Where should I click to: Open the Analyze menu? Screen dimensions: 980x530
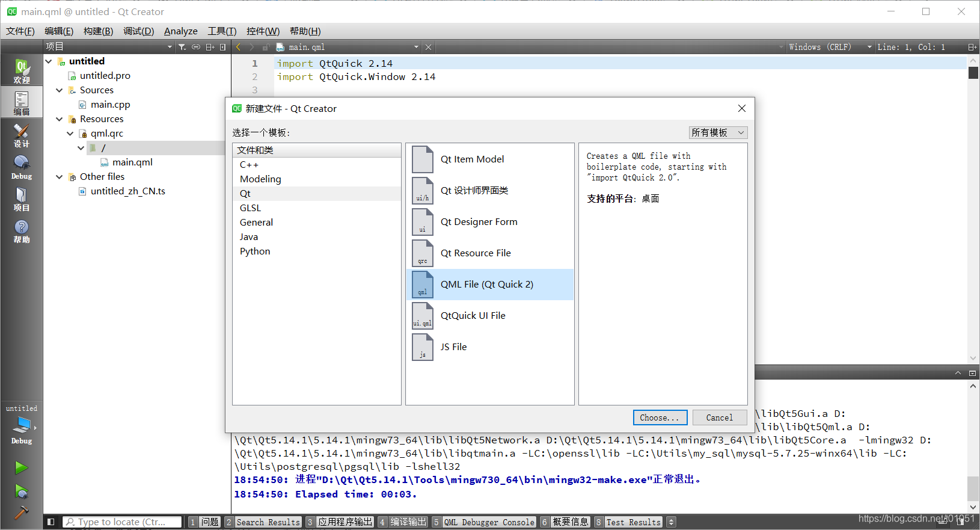pos(181,31)
